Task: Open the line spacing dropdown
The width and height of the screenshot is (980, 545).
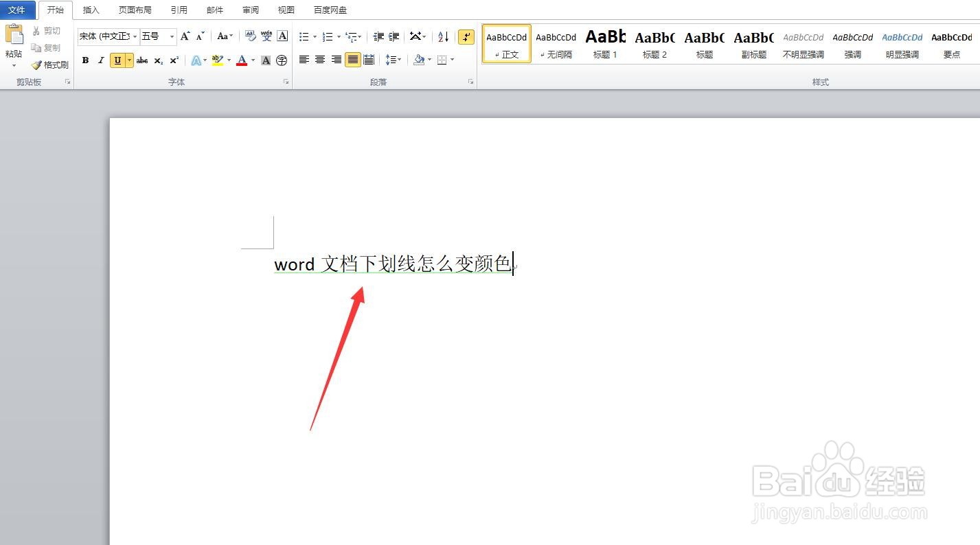Action: coord(393,60)
